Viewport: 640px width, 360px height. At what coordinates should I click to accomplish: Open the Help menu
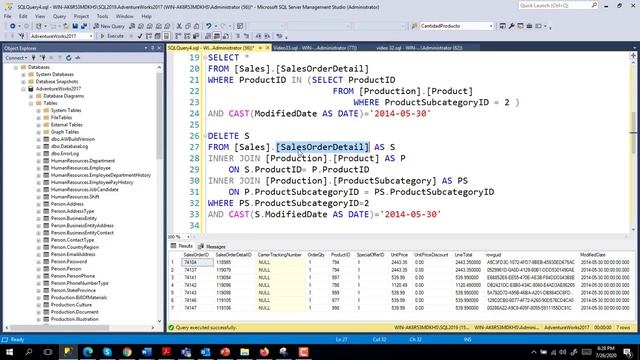(146, 16)
